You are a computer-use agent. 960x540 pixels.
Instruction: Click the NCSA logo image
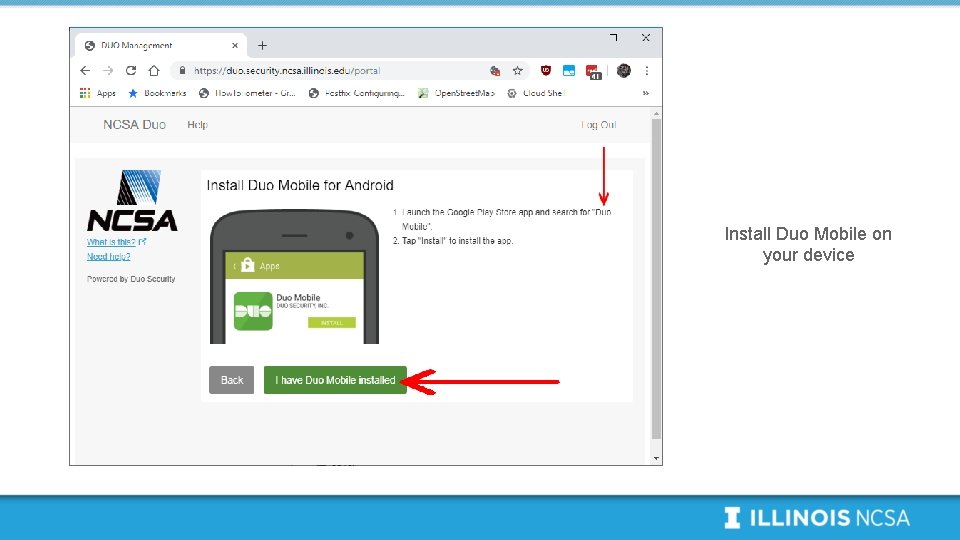132,200
